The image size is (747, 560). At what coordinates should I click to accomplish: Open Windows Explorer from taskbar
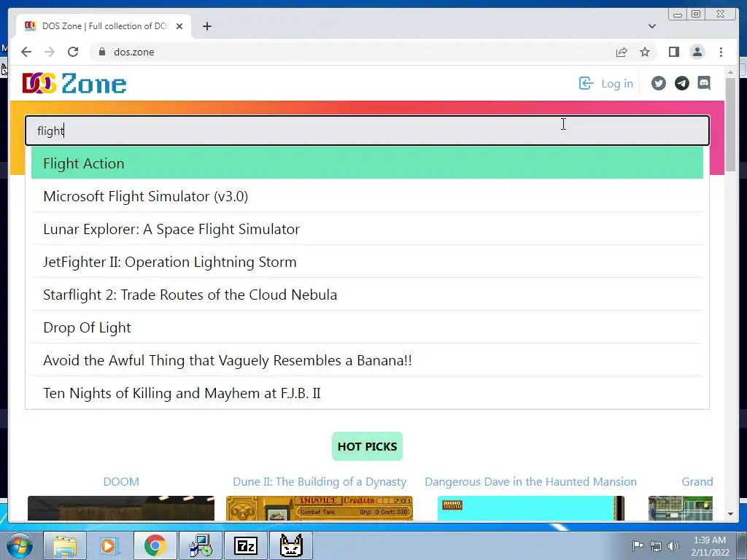[x=65, y=545]
